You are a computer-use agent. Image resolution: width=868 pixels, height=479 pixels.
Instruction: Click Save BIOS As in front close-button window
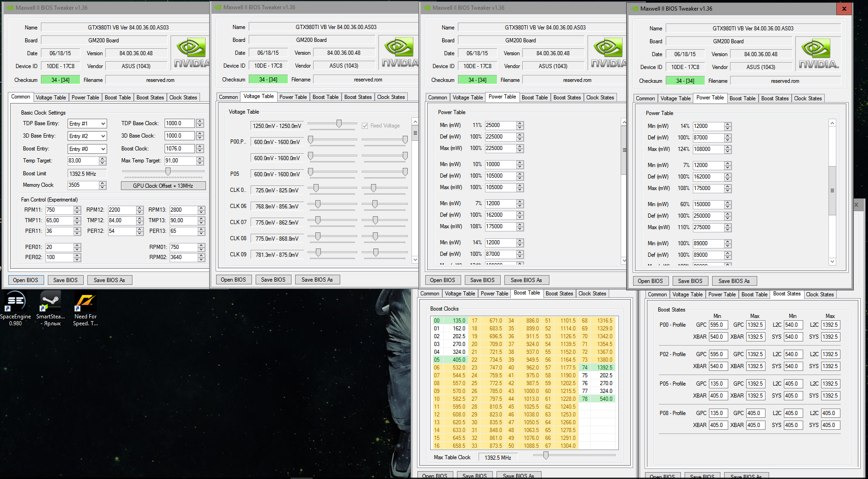tap(734, 281)
